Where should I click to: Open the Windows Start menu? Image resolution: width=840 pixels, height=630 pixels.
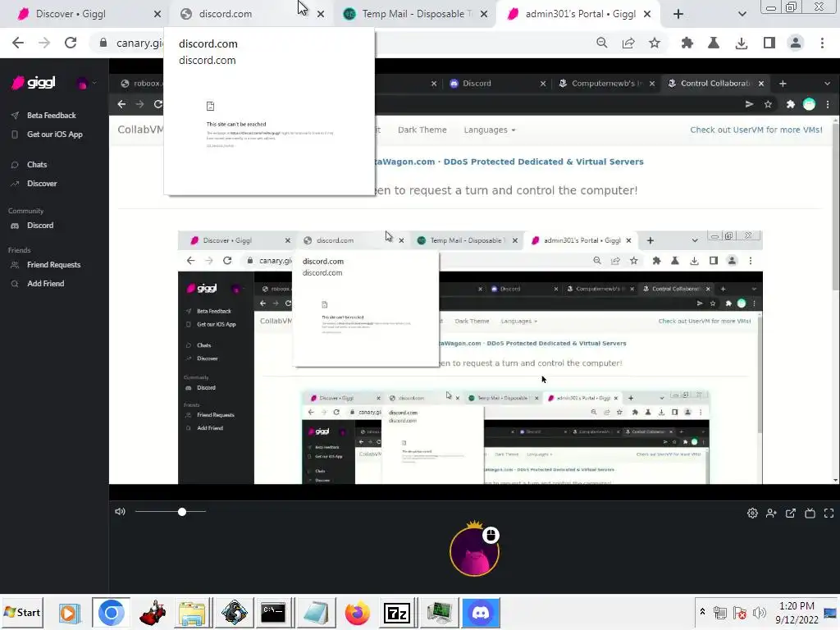(x=22, y=613)
